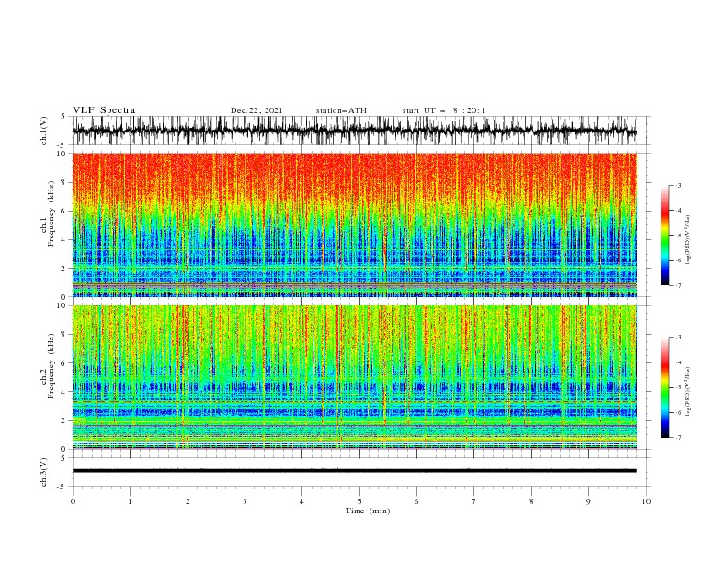Click the "start UT = 8 :20: 1" text

click(x=444, y=110)
